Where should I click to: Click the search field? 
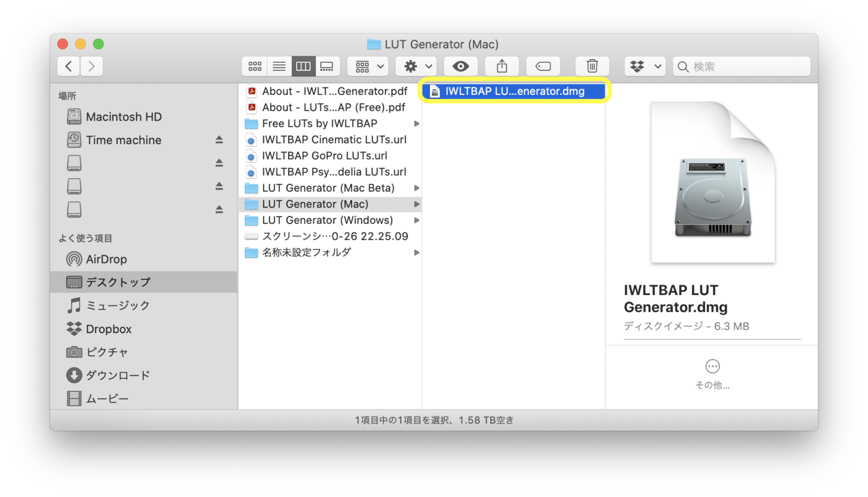[741, 66]
